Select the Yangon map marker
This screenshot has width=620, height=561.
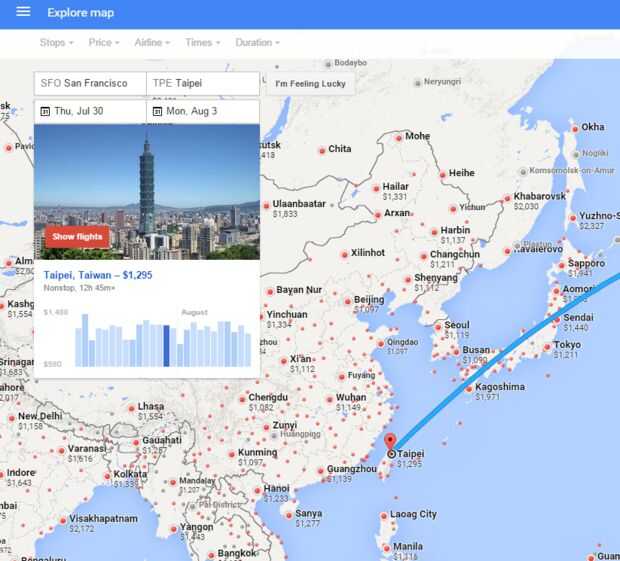(x=174, y=529)
